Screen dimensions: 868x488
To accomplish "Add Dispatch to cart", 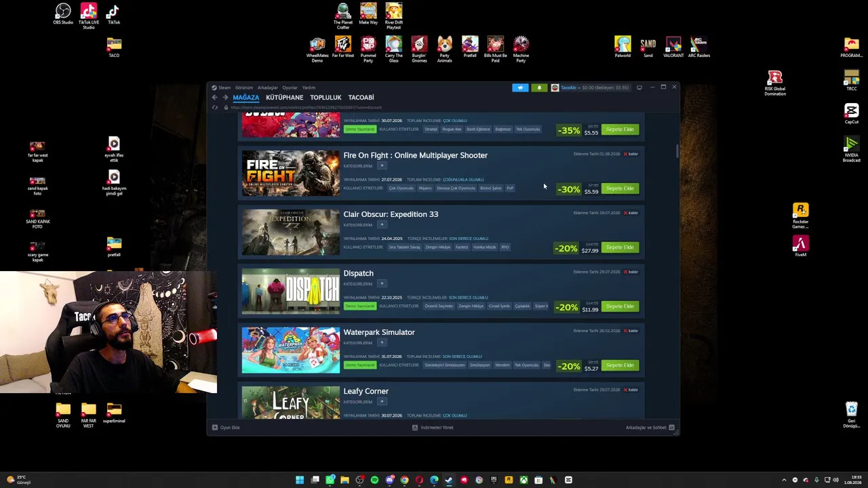I will pyautogui.click(x=620, y=306).
